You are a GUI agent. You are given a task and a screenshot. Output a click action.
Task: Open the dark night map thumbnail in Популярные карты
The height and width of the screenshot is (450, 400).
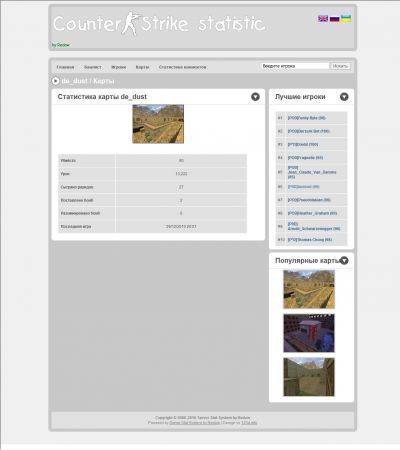tap(309, 333)
